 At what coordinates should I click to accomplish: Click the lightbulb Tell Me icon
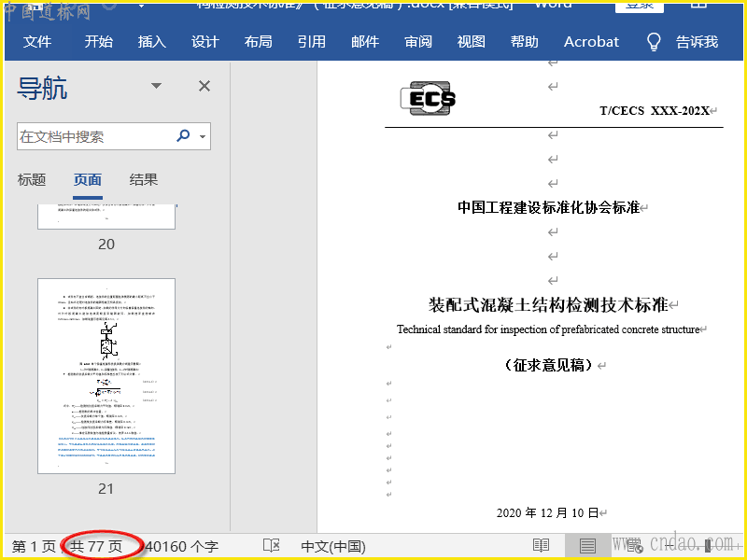click(x=654, y=42)
